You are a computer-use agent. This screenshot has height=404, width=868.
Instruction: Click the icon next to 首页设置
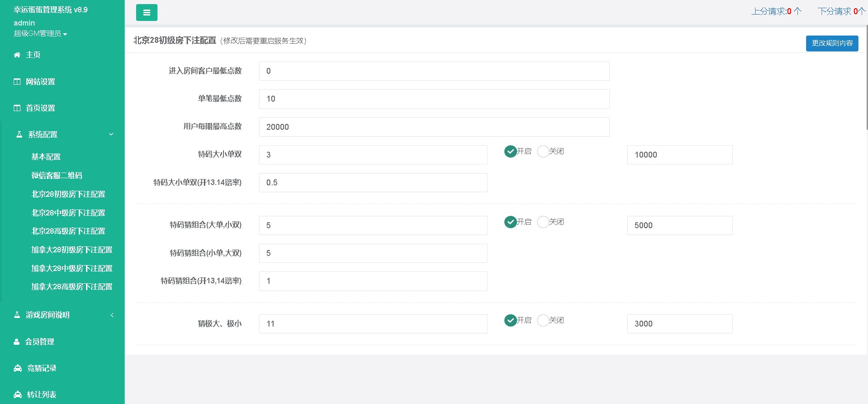coord(17,108)
